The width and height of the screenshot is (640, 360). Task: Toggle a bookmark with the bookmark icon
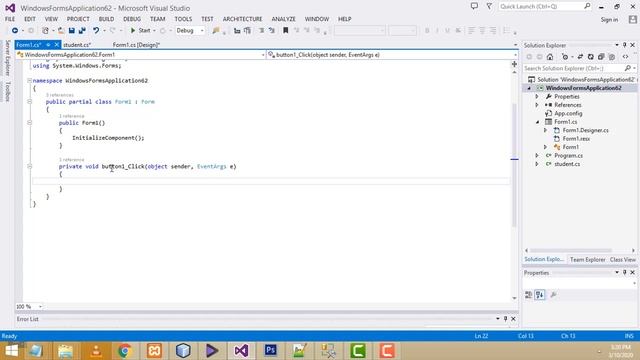click(286, 31)
